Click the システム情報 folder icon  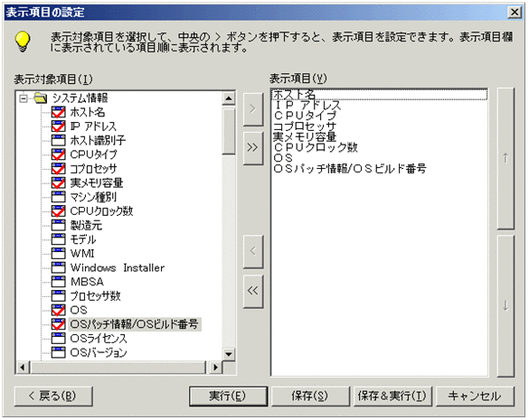[40, 98]
